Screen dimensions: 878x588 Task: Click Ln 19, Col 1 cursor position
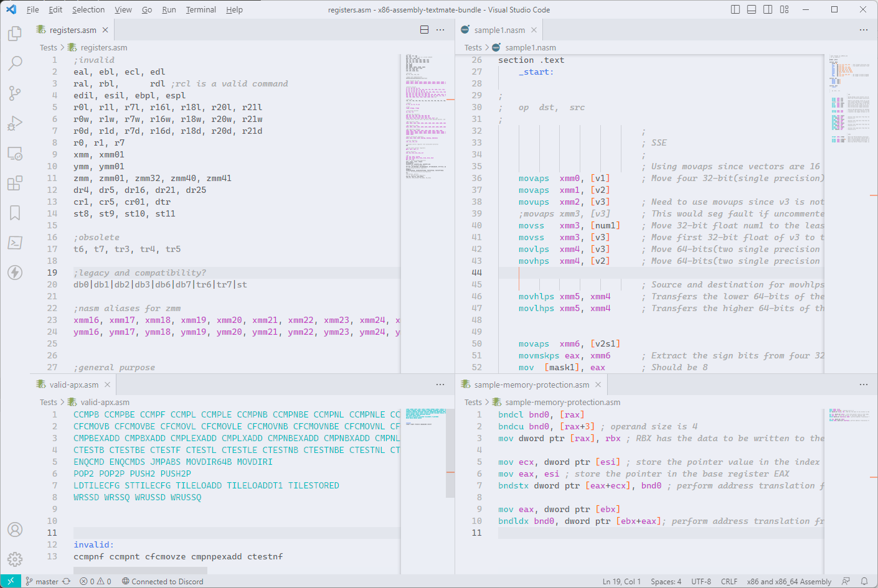(x=621, y=581)
